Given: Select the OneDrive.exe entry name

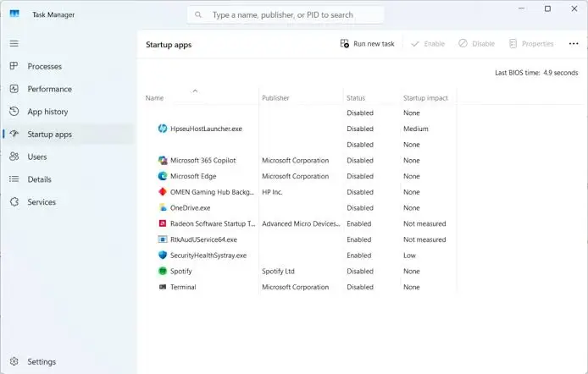Looking at the screenshot, I should [190, 208].
